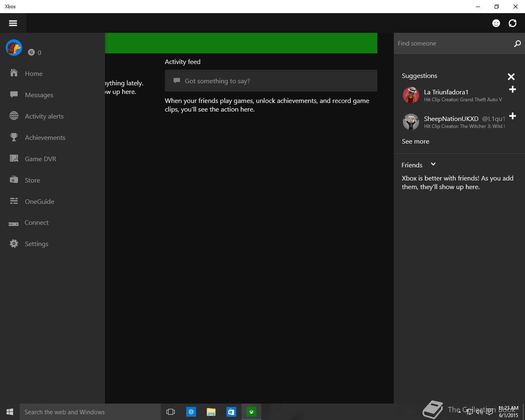Open La Triunfadora1's avatar thumbnail
The width and height of the screenshot is (525, 420).
tap(411, 95)
